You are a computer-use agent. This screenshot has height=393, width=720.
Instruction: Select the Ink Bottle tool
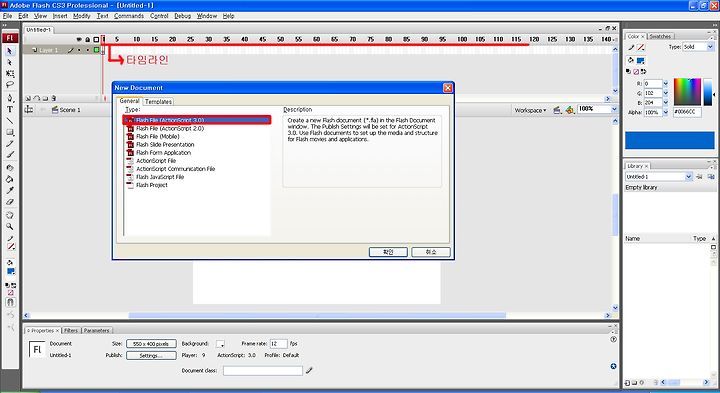[x=10, y=168]
